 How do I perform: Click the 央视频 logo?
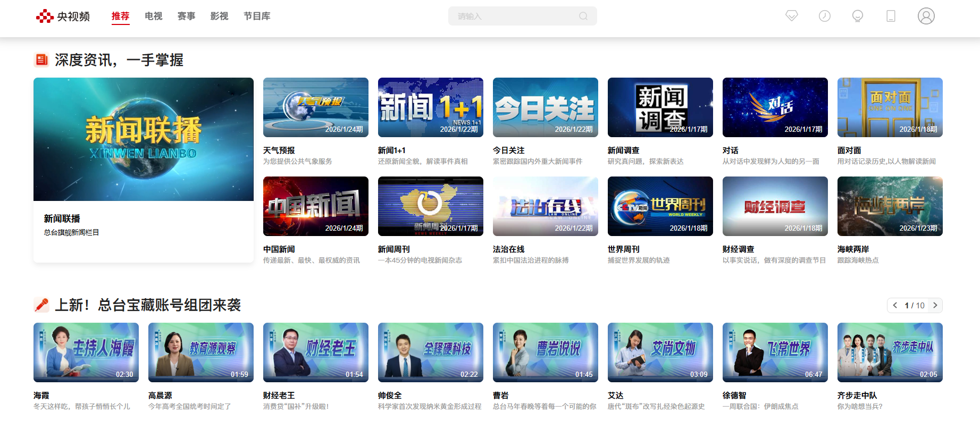point(63,16)
